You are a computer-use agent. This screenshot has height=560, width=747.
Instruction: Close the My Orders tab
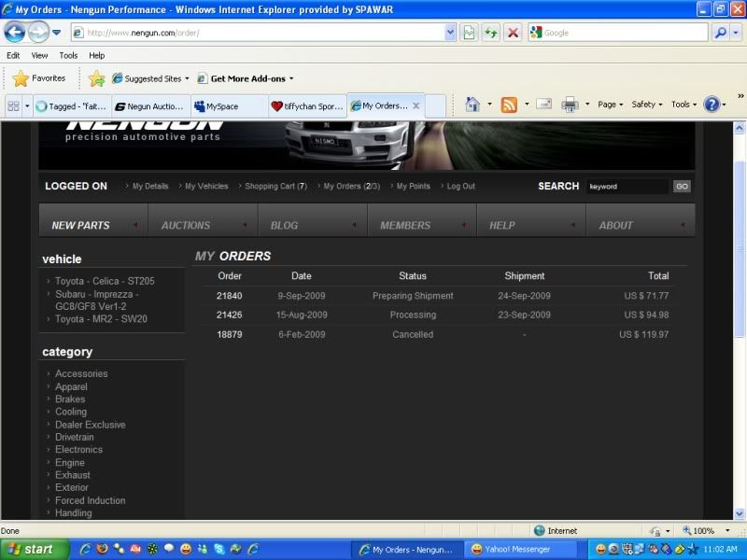click(x=416, y=105)
